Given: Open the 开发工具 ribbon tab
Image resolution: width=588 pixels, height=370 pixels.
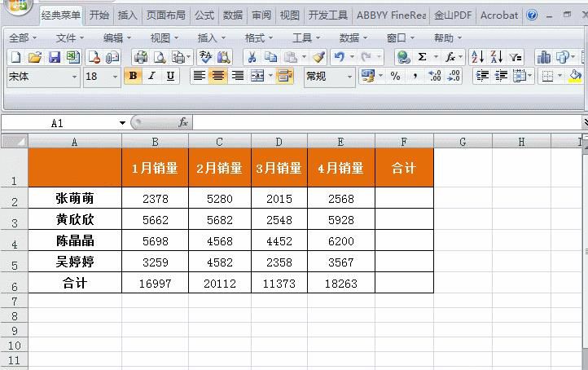Looking at the screenshot, I should coord(327,15).
